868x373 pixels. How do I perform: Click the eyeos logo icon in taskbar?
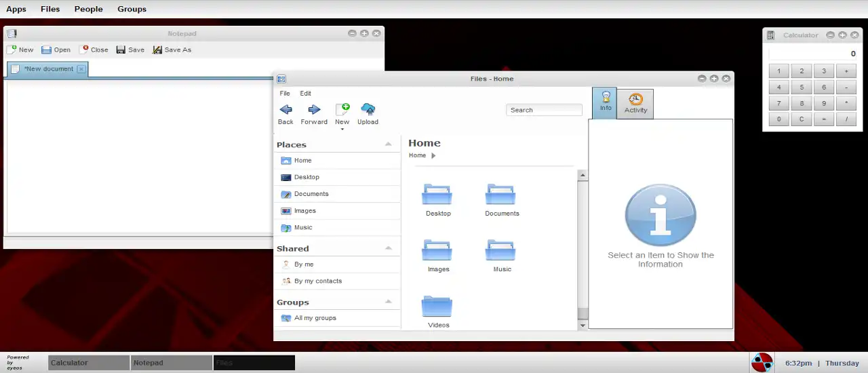[x=762, y=362]
